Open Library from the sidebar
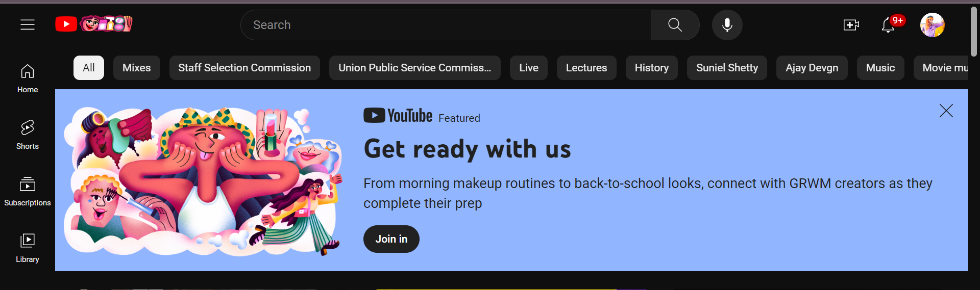980x290 pixels. (x=28, y=248)
